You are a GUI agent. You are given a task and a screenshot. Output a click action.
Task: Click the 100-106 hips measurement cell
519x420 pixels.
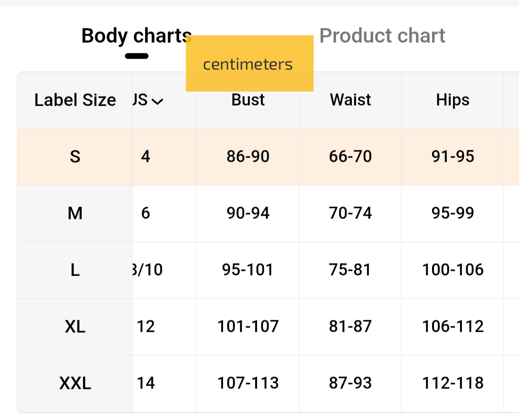coord(453,270)
